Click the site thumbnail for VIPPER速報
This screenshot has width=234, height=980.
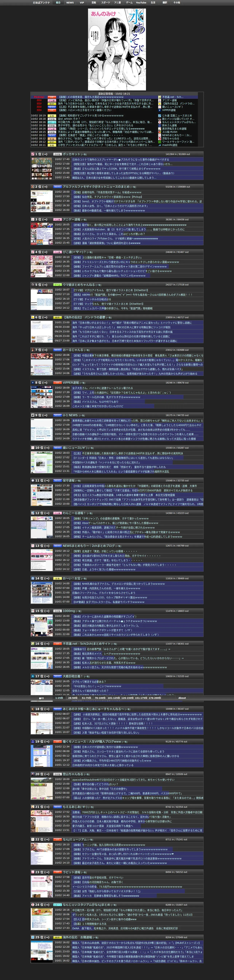pyautogui.click(x=42, y=396)
